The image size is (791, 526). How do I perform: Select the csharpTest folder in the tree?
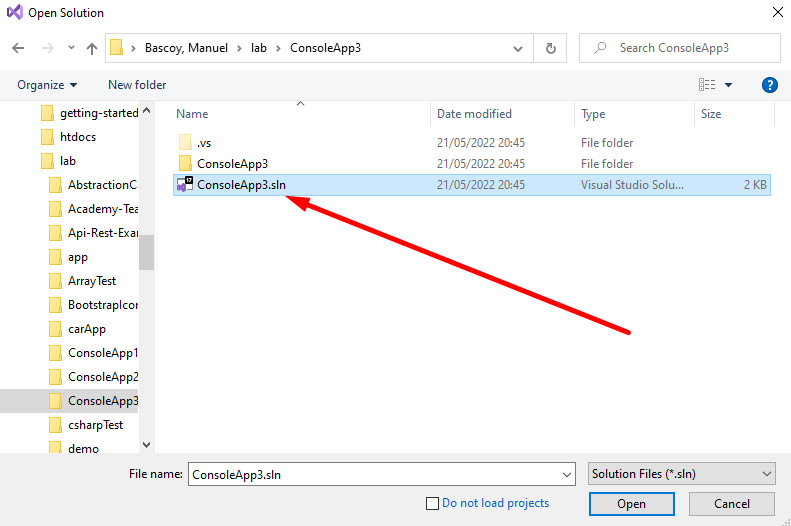[95, 425]
